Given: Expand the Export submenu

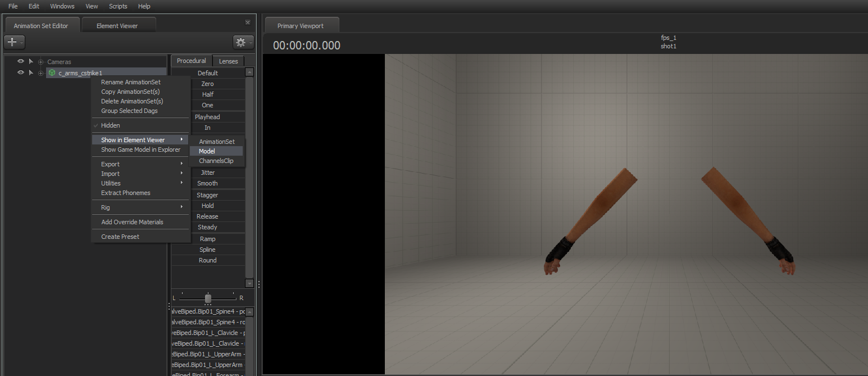Looking at the screenshot, I should [140, 164].
